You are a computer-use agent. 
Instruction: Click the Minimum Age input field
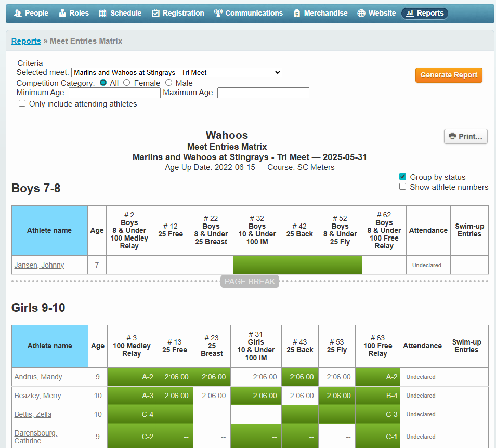tap(114, 93)
